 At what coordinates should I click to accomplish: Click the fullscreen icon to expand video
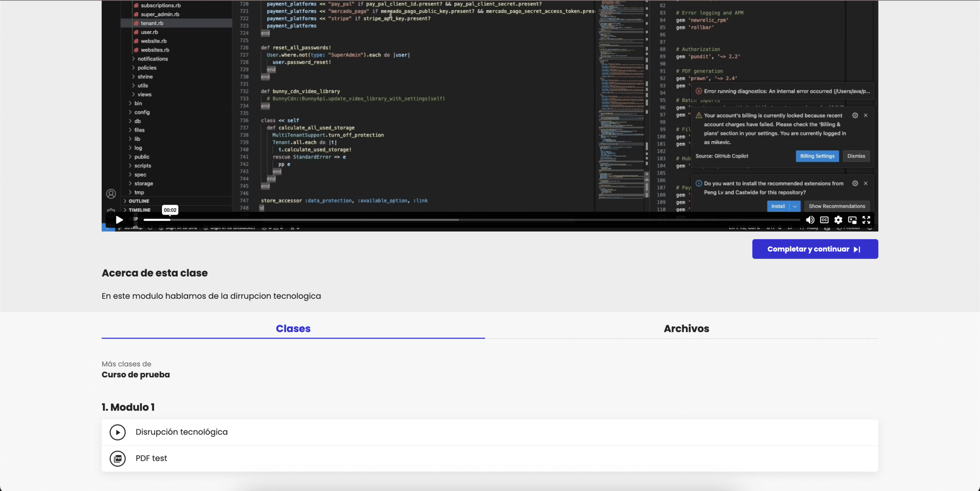(867, 220)
